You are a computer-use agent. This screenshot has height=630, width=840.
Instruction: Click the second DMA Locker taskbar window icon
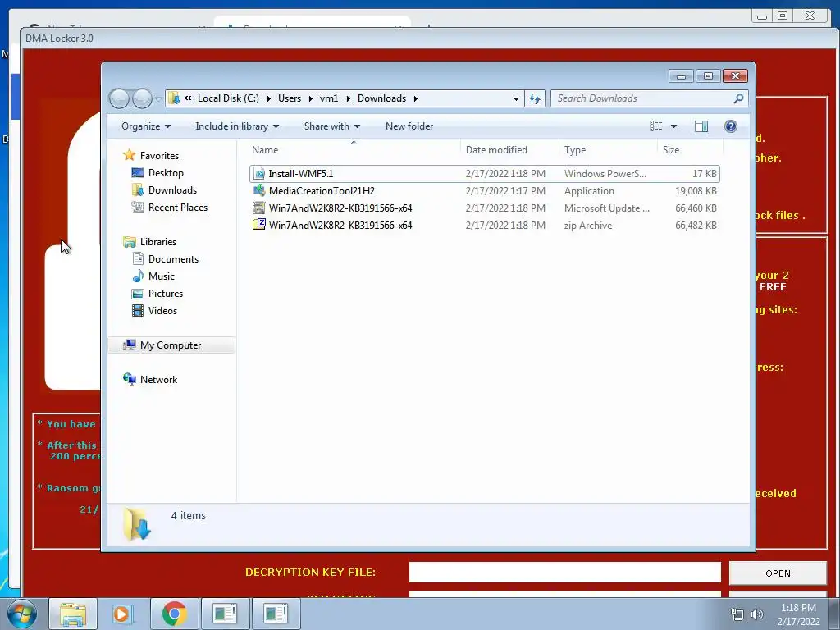pos(276,614)
